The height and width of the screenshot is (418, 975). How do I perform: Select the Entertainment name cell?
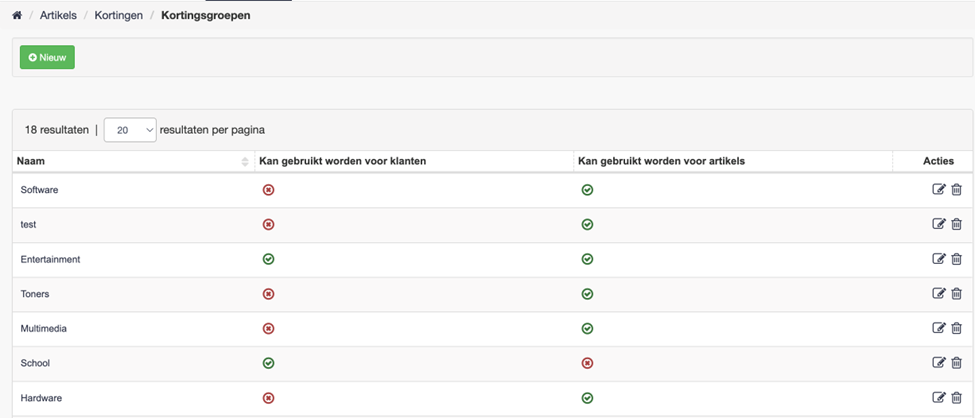(x=133, y=259)
